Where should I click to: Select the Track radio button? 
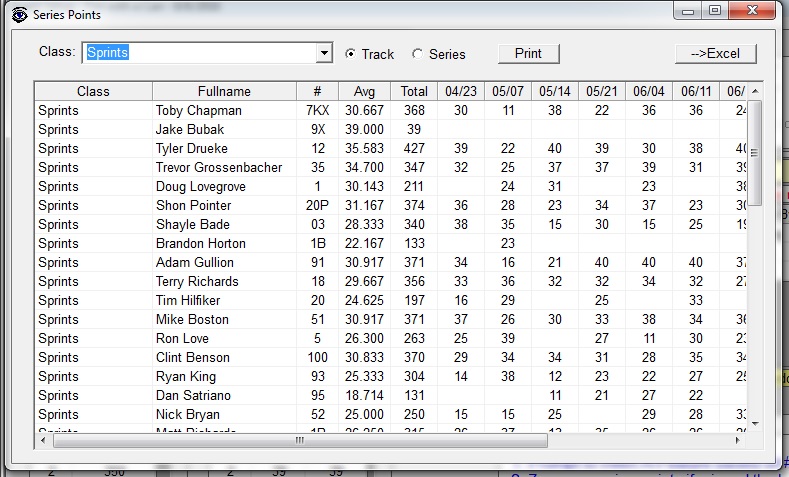pos(350,54)
